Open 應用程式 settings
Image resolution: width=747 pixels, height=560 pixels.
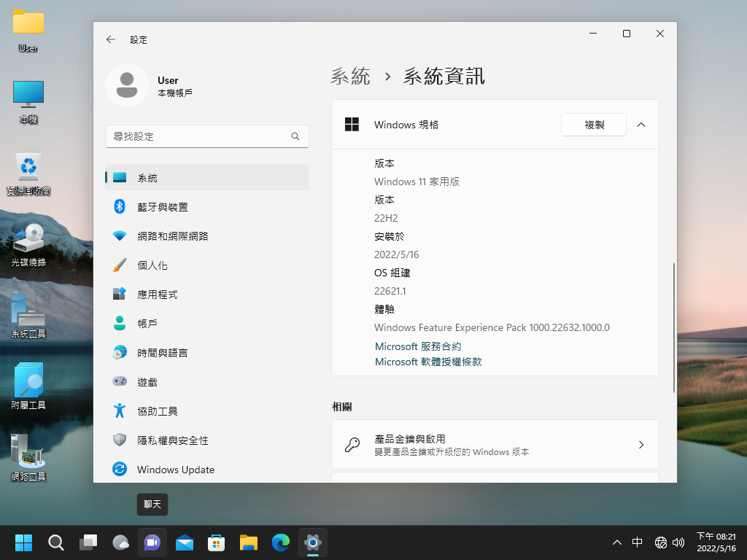coord(207,295)
